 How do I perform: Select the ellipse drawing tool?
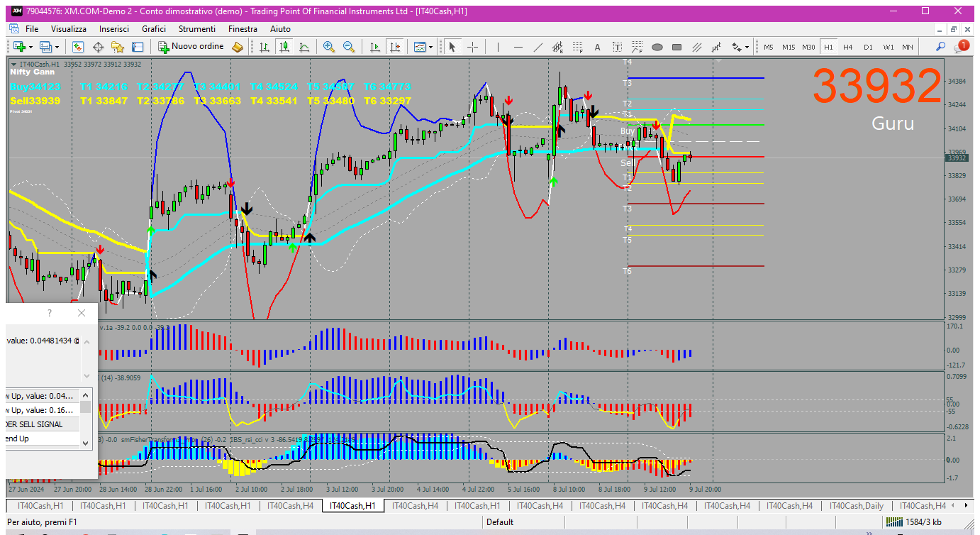coord(657,47)
